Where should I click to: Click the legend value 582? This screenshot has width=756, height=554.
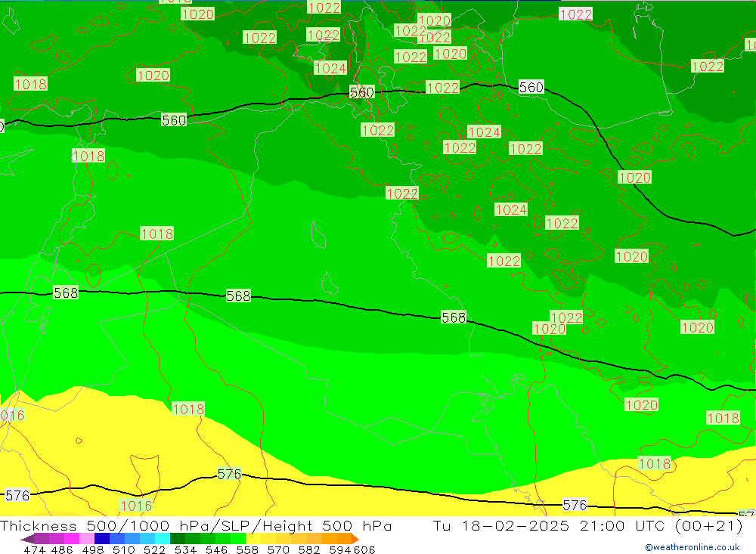[x=309, y=549]
